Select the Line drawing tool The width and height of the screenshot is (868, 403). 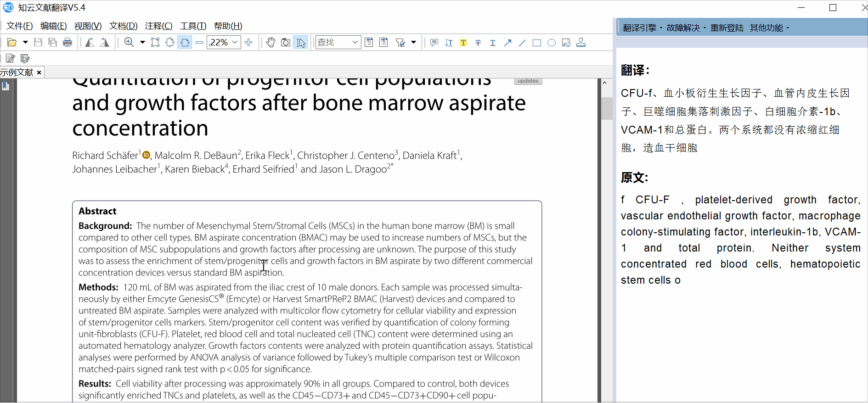522,43
